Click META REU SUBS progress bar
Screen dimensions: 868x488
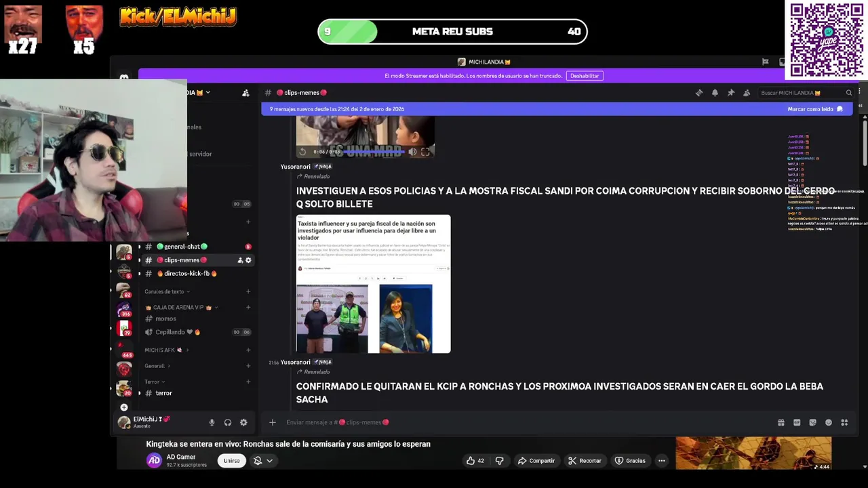pyautogui.click(x=452, y=31)
